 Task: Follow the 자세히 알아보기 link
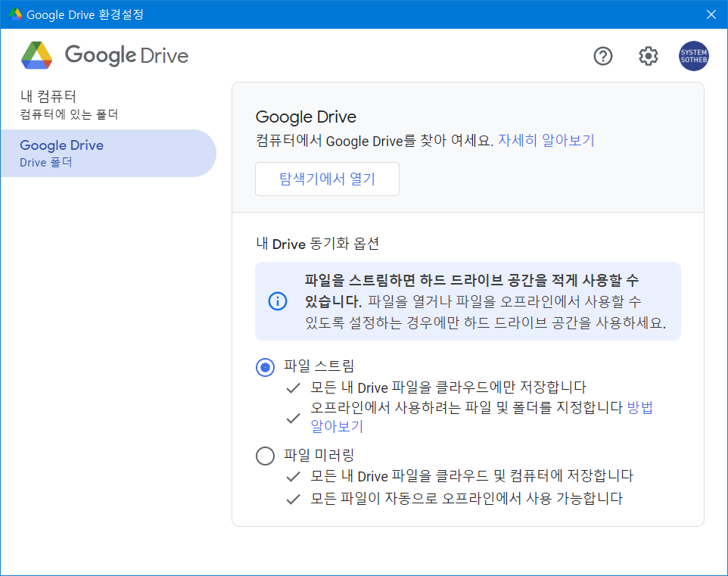coord(546,140)
